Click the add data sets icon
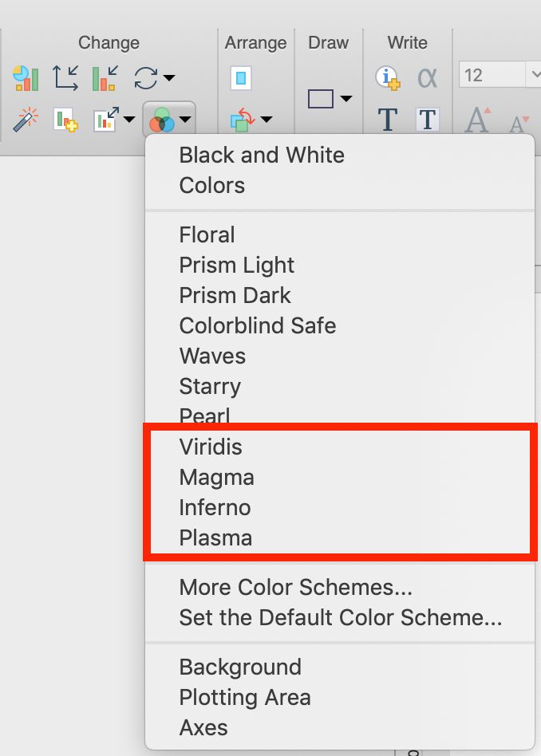Screen dimensions: 541x756 [x=65, y=120]
